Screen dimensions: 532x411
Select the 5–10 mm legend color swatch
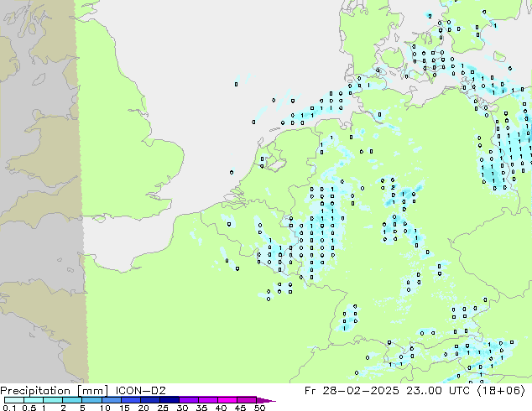click(x=91, y=400)
